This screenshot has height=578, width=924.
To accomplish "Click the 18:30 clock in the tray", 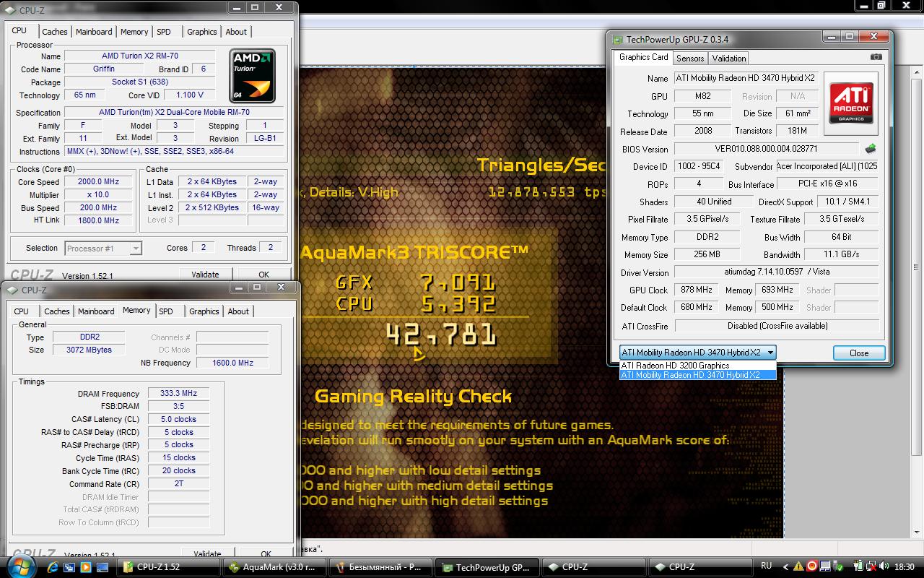I will [x=904, y=567].
